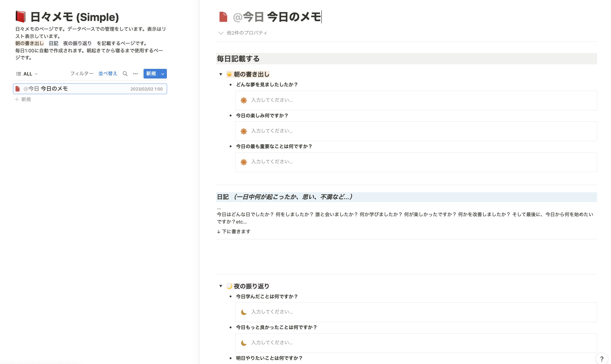Click the search magnifier icon in database toolbar
Screen dimensions: 611x364
pyautogui.click(x=125, y=74)
